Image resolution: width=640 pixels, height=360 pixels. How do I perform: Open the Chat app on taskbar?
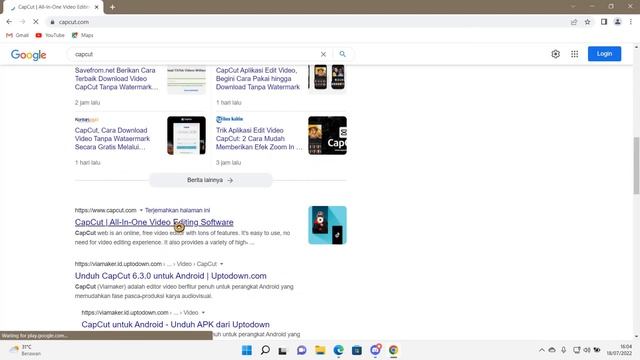[302, 350]
